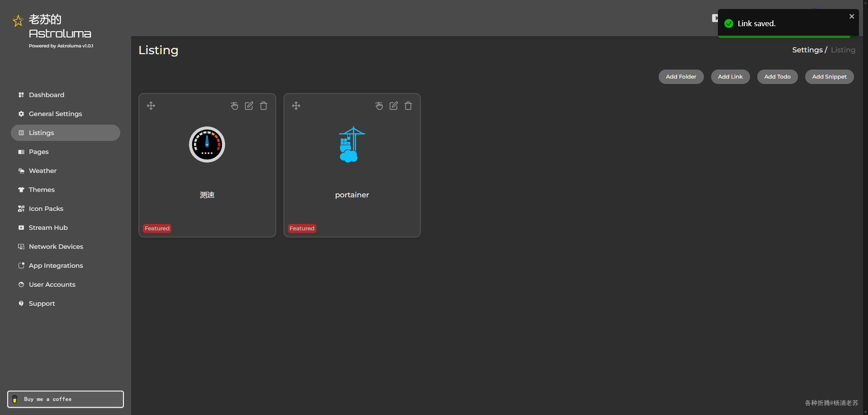The image size is (868, 415).
Task: Delete the 测速 link
Action: tap(264, 106)
